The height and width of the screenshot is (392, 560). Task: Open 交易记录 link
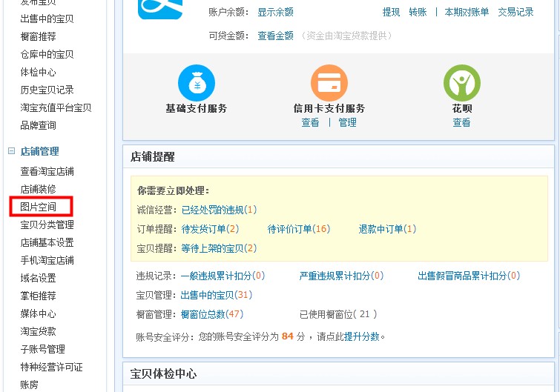click(x=515, y=12)
